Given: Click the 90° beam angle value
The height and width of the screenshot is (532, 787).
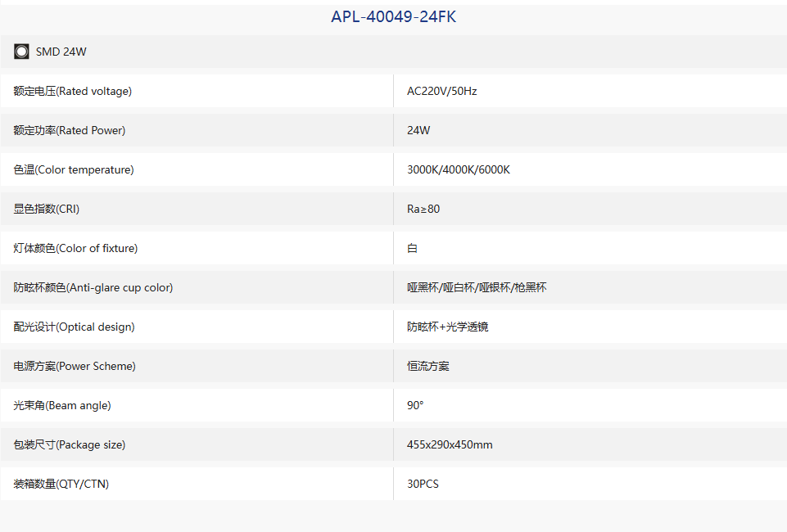Looking at the screenshot, I should click(x=415, y=405).
